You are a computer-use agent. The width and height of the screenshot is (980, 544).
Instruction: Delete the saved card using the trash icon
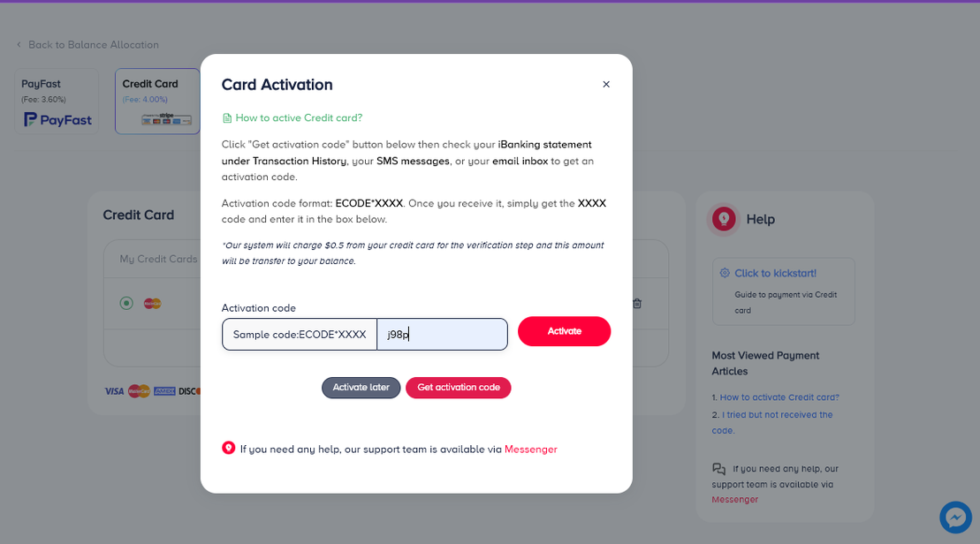pos(637,304)
